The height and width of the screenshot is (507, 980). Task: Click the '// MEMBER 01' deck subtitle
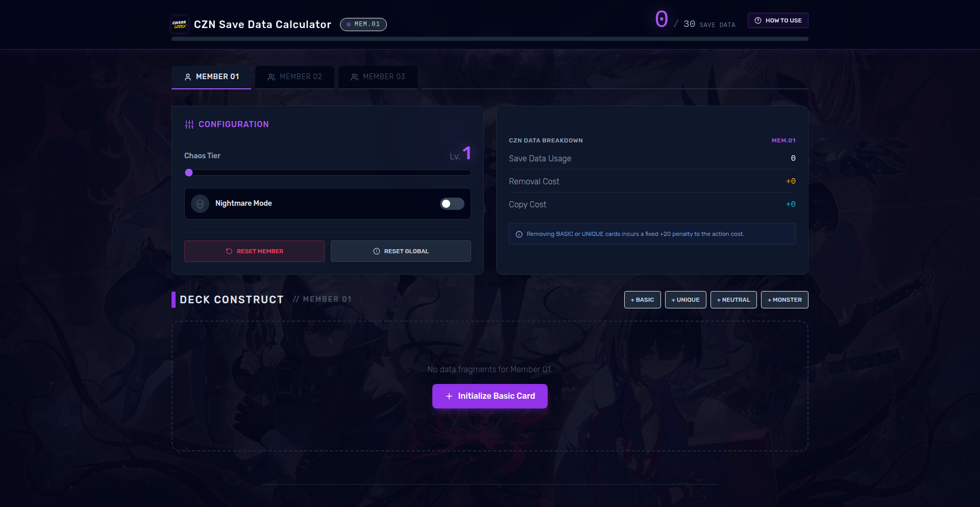(322, 299)
